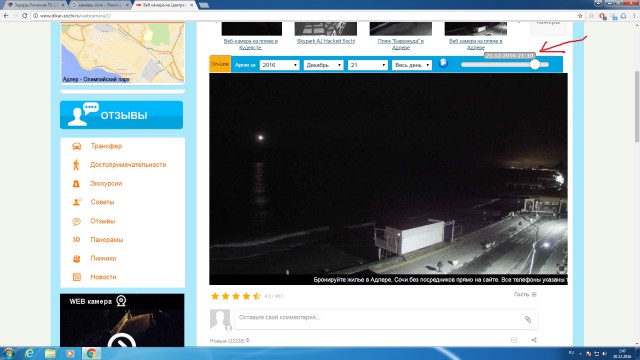Click the Панорамы 3D icon
The width and height of the screenshot is (640, 360).
point(76,240)
